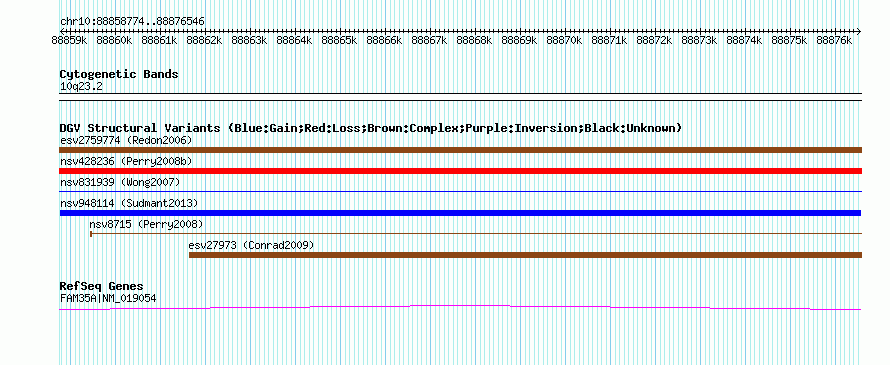Click the 88866k ruler tick label
Viewport: 890px width, 365px height.
pyautogui.click(x=384, y=40)
